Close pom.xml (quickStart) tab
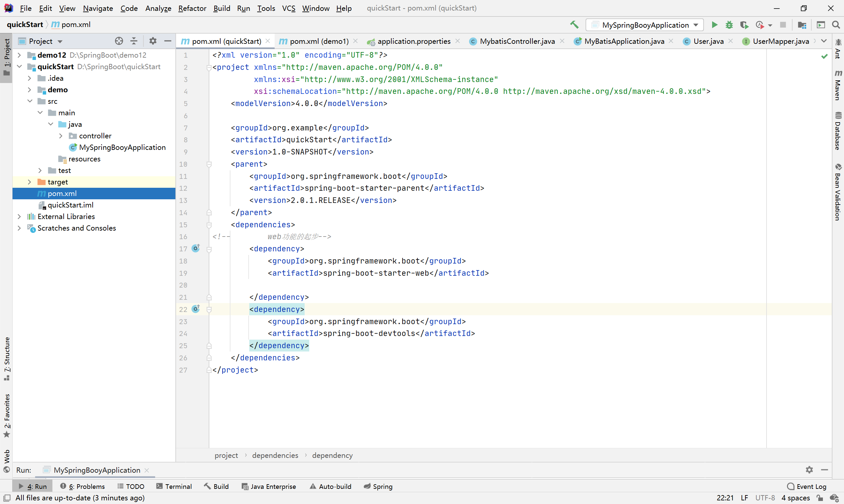 (268, 41)
